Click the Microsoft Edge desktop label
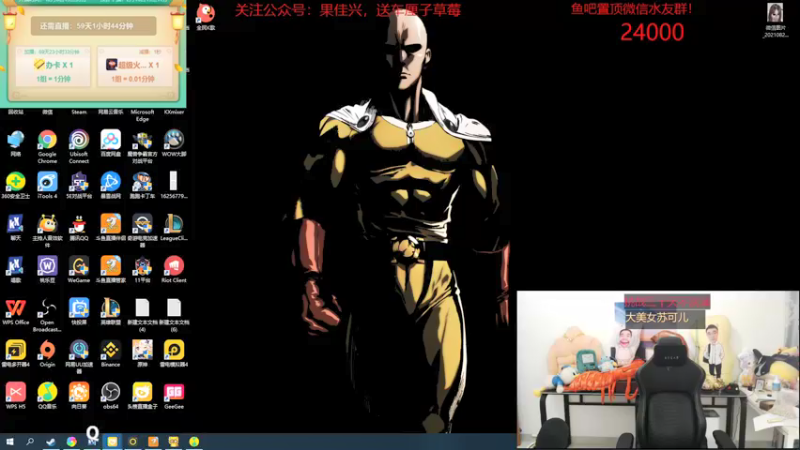800x450 pixels. click(142, 115)
